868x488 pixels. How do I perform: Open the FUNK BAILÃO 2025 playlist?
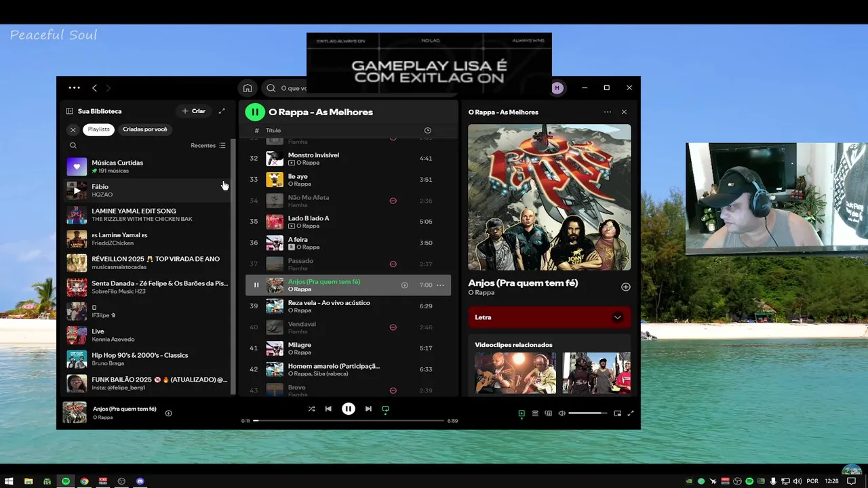(x=146, y=384)
